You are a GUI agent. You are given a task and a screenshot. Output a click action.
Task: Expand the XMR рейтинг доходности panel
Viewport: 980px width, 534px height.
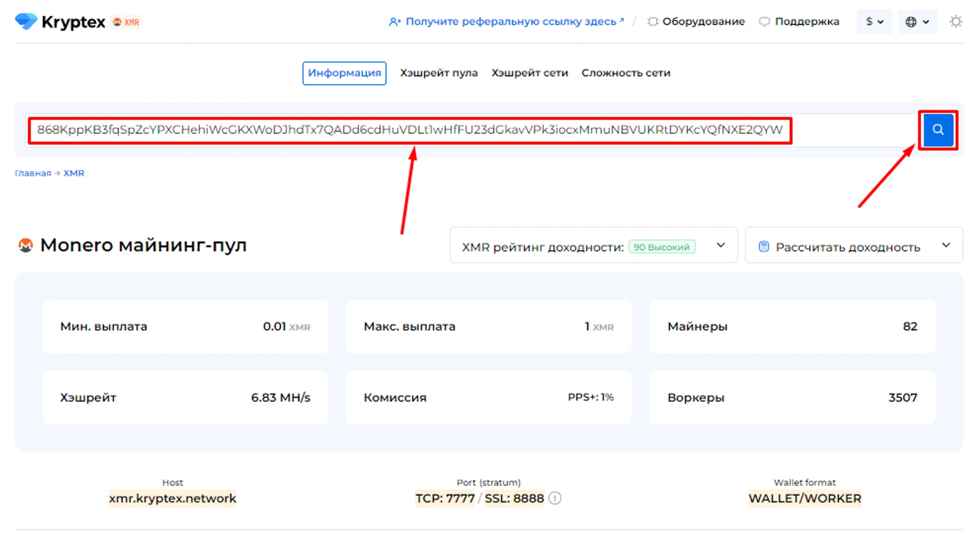tap(720, 245)
